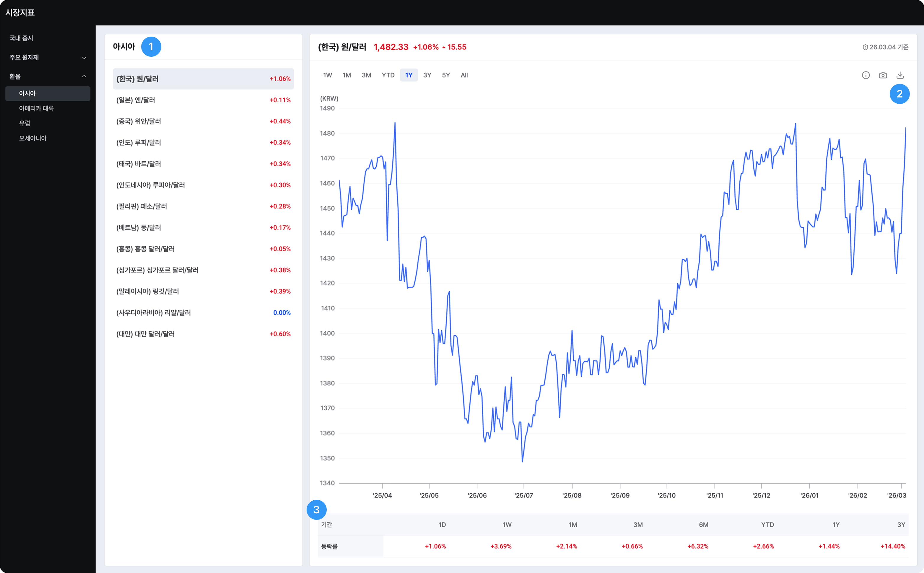This screenshot has height=573, width=924.
Task: Open 국내 증시 in the sidebar
Action: click(21, 38)
